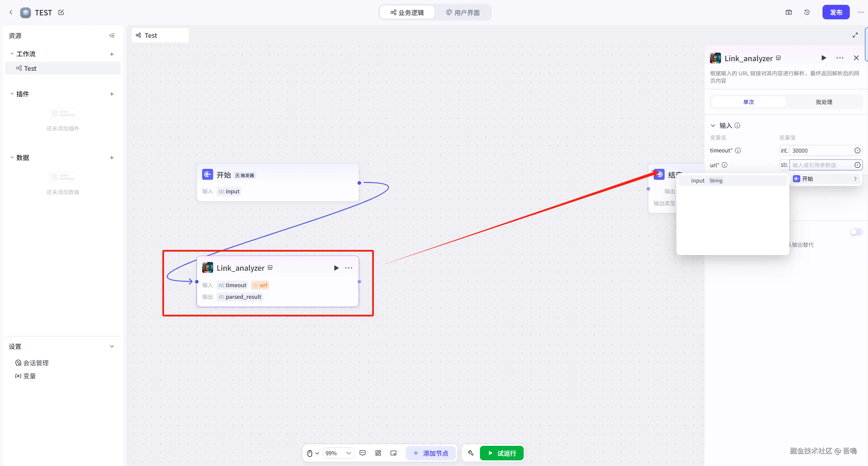Select 批处理 batch mode
This screenshot has width=868, height=466.
[x=824, y=102]
